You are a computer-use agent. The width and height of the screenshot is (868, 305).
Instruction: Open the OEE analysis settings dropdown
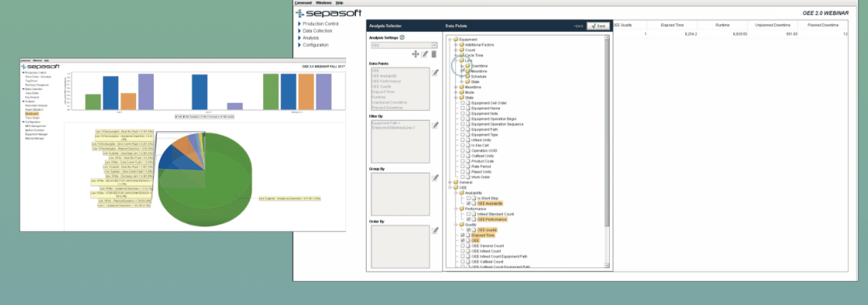point(434,45)
